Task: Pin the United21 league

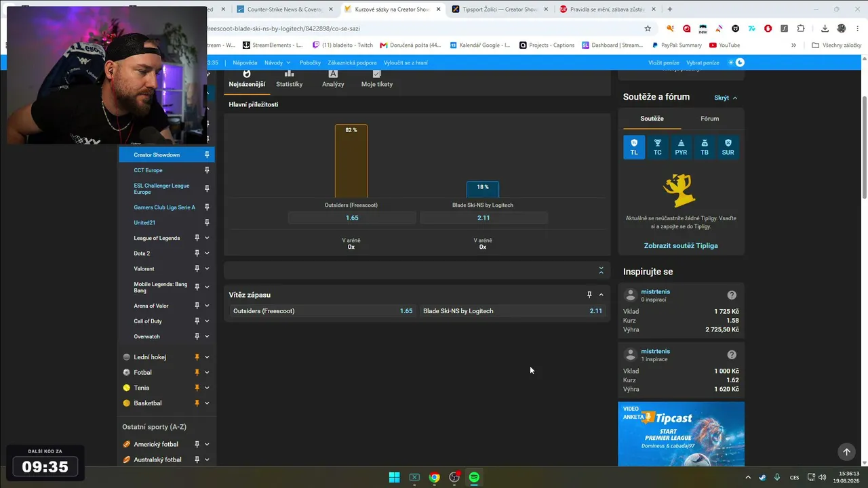Action: 207,222
